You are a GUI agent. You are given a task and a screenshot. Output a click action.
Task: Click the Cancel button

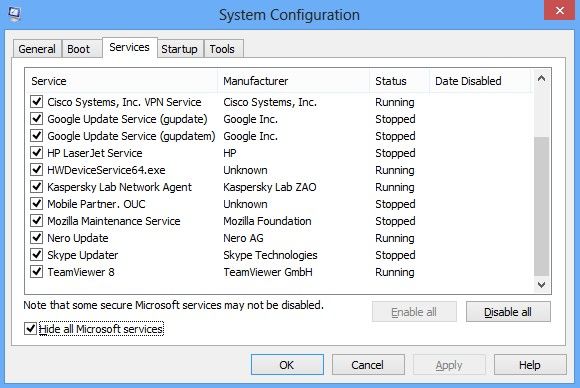coord(368,365)
